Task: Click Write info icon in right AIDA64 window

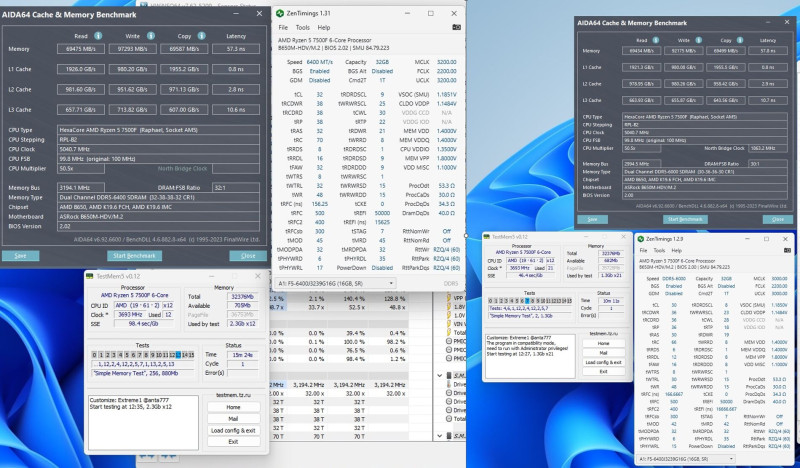Action: [x=698, y=40]
